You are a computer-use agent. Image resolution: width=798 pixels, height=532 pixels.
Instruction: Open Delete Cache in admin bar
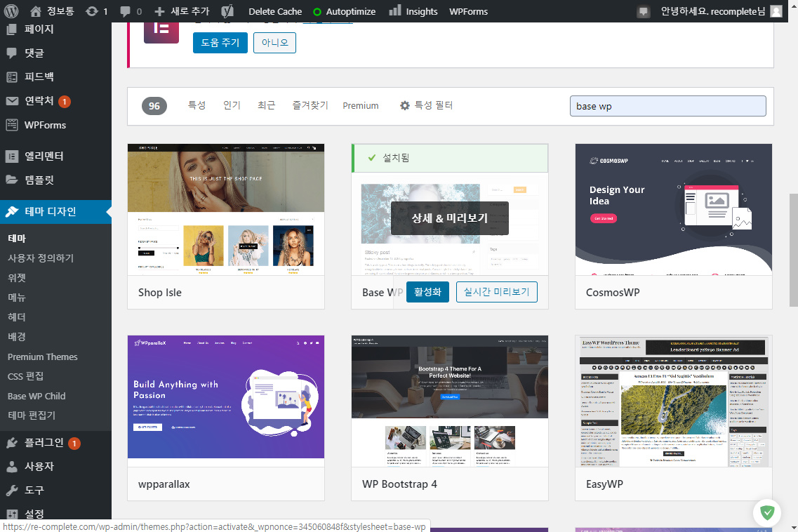275,11
